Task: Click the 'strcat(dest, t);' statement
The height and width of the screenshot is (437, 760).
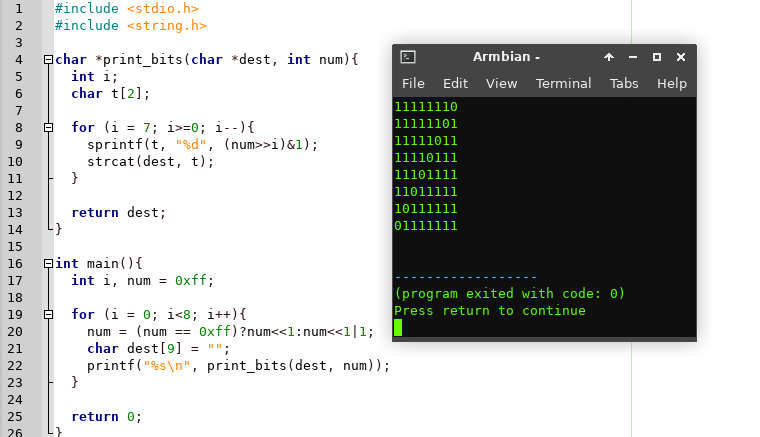Action: pyautogui.click(x=150, y=162)
